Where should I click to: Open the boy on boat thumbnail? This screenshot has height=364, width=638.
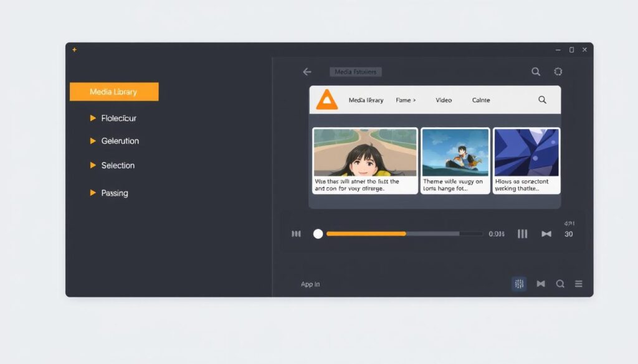[455, 152]
